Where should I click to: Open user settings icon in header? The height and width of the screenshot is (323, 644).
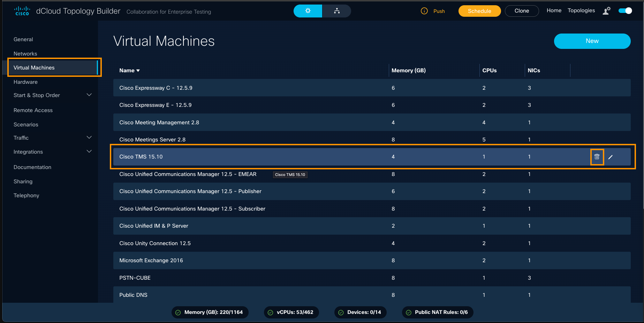pyautogui.click(x=607, y=11)
